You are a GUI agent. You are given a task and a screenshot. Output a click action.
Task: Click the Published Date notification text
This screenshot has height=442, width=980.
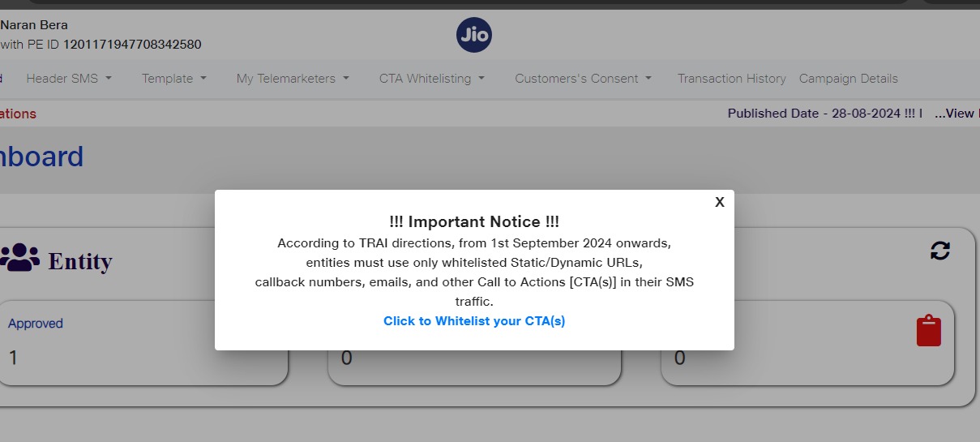tap(824, 114)
